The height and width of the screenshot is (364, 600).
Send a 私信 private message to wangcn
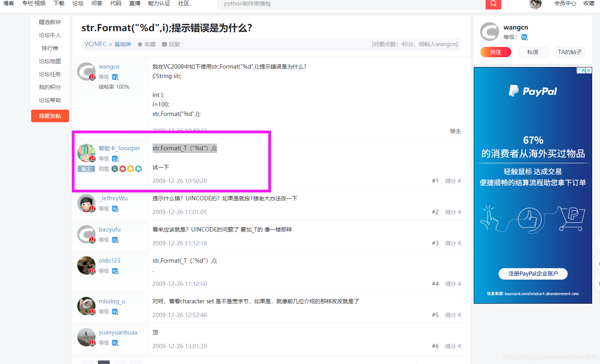(533, 52)
